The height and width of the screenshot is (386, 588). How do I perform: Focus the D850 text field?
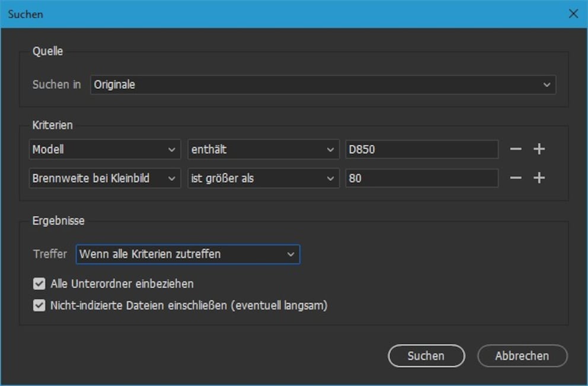(x=422, y=149)
